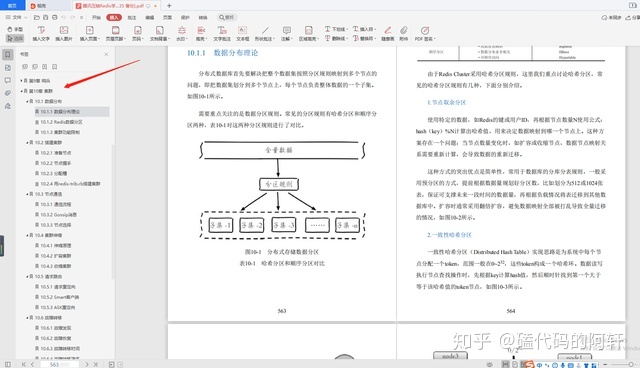This screenshot has height=368, width=640.
Task: Open the 文件 file menu
Action: pyautogui.click(x=16, y=18)
